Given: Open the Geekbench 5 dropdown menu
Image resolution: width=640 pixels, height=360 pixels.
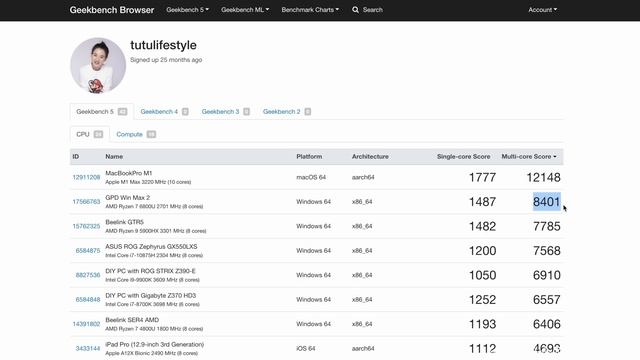Looking at the screenshot, I should point(187,10).
